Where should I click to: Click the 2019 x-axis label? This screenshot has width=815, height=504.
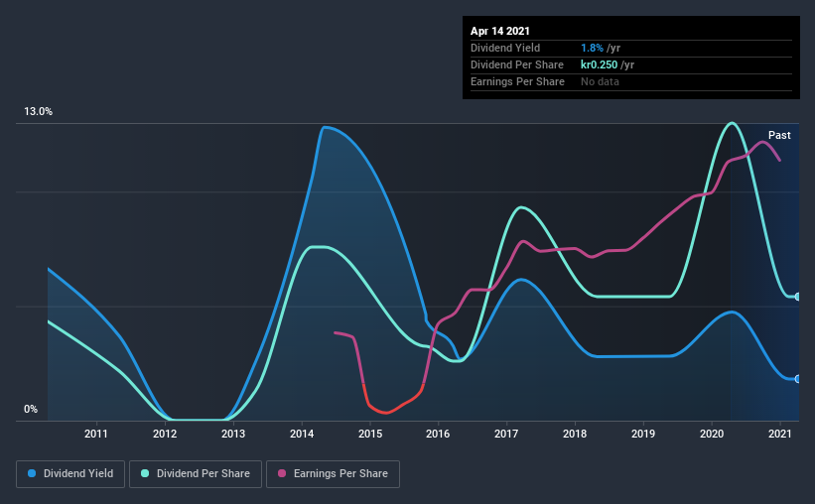pos(643,434)
